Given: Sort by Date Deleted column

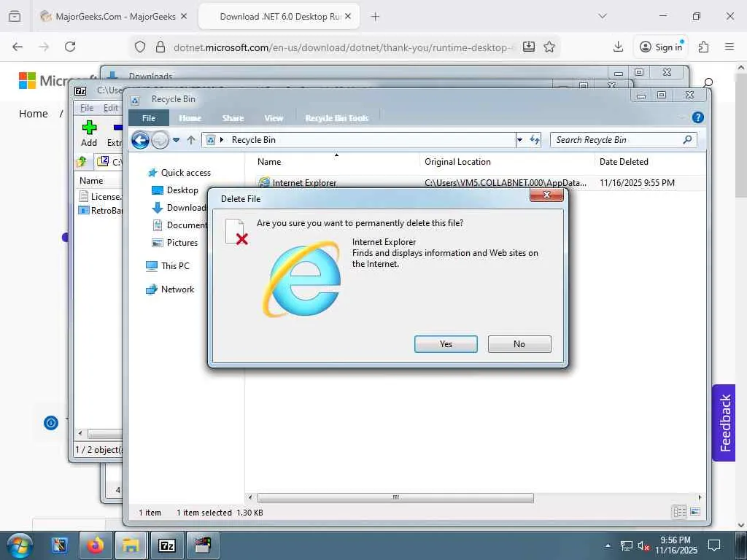Looking at the screenshot, I should coord(624,162).
